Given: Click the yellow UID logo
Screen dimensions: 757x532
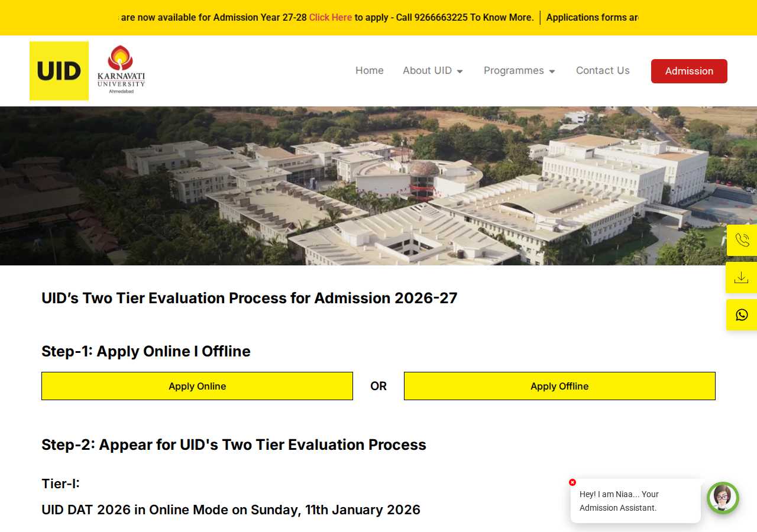Looking at the screenshot, I should coord(59,71).
